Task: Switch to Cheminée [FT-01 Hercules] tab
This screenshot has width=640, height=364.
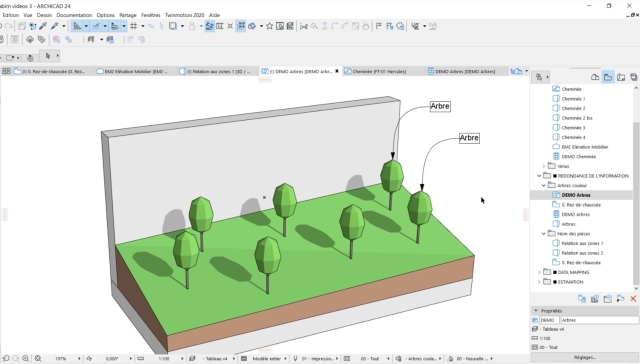Action: point(384,71)
